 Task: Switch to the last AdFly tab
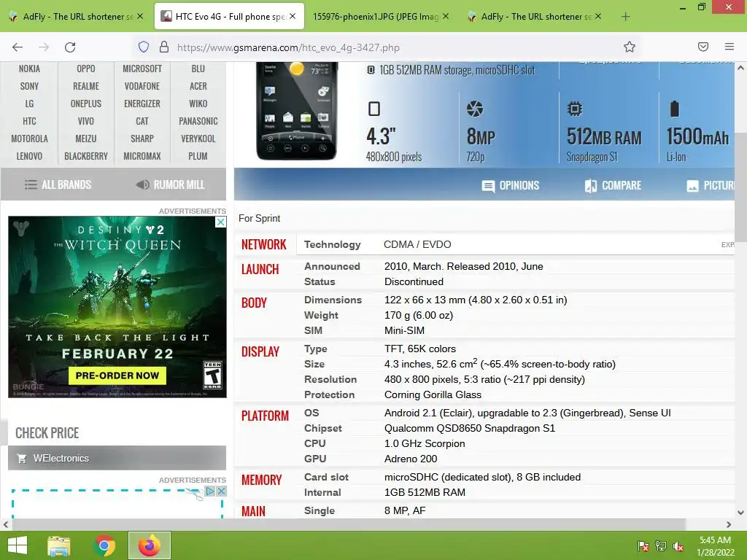click(x=534, y=17)
